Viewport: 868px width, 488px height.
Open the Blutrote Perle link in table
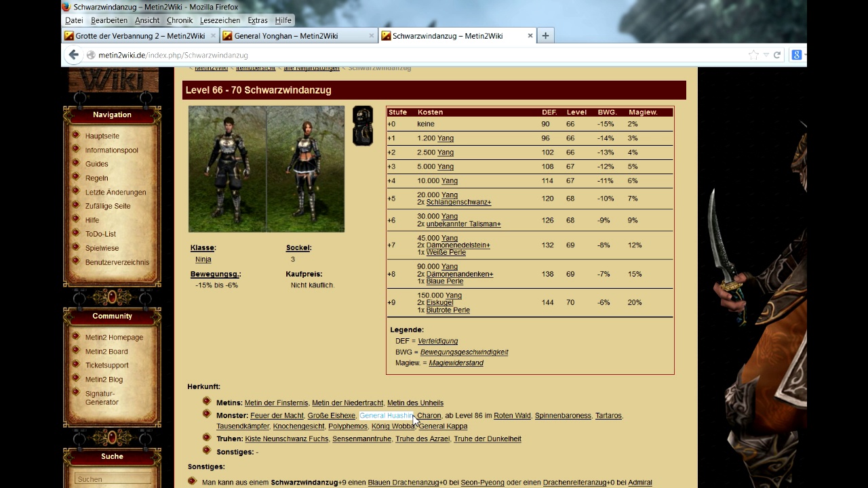click(x=448, y=310)
